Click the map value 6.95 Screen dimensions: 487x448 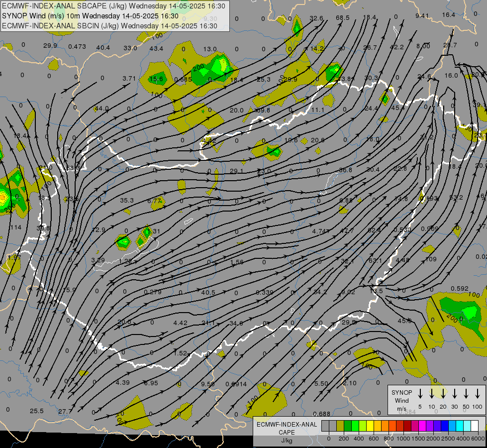[151, 383]
